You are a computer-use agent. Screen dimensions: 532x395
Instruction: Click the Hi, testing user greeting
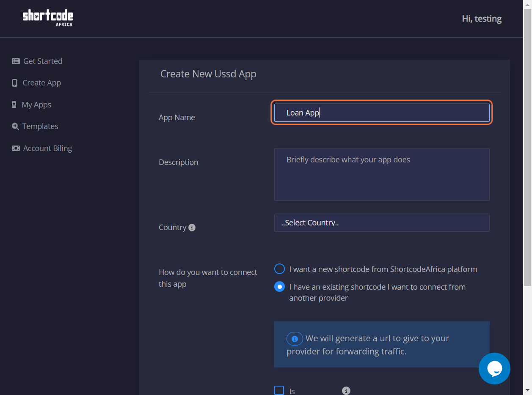(x=482, y=19)
